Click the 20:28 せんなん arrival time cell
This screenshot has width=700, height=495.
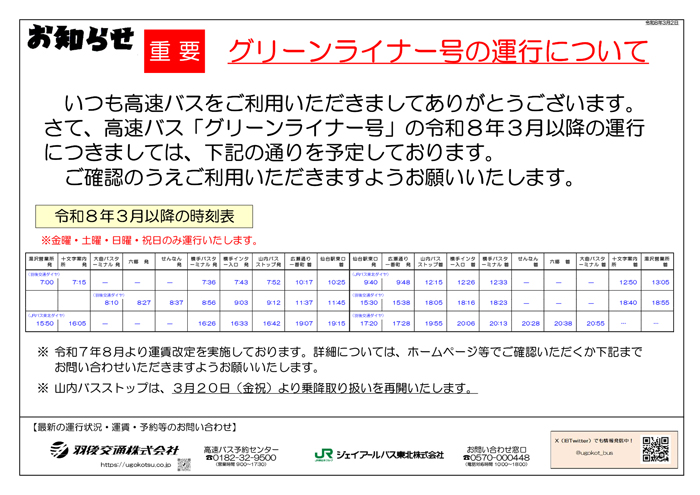(530, 323)
